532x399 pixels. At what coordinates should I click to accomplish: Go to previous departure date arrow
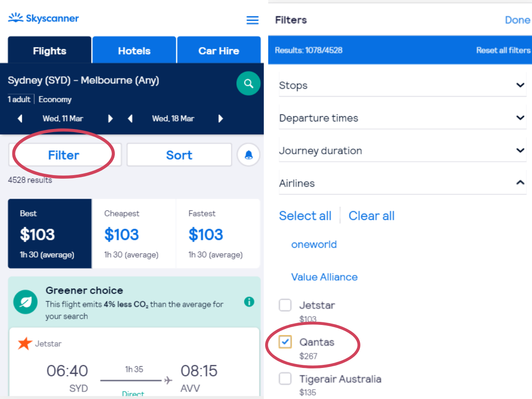20,118
